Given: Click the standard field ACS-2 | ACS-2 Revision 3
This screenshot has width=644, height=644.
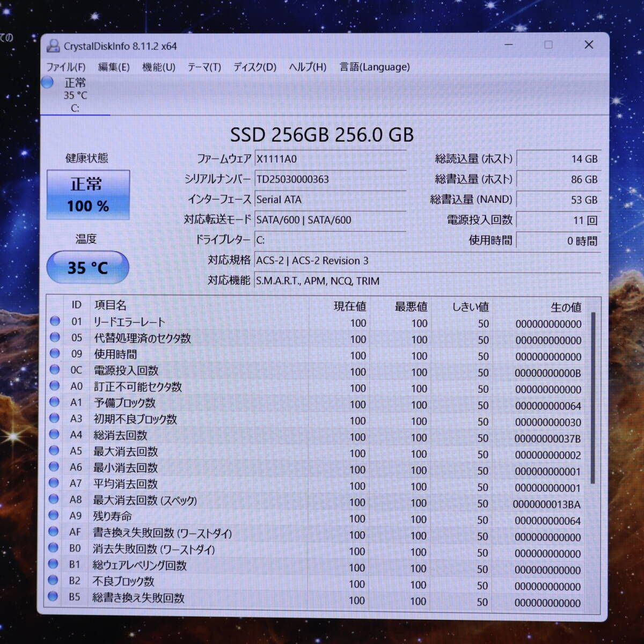Looking at the screenshot, I should pos(427,260).
